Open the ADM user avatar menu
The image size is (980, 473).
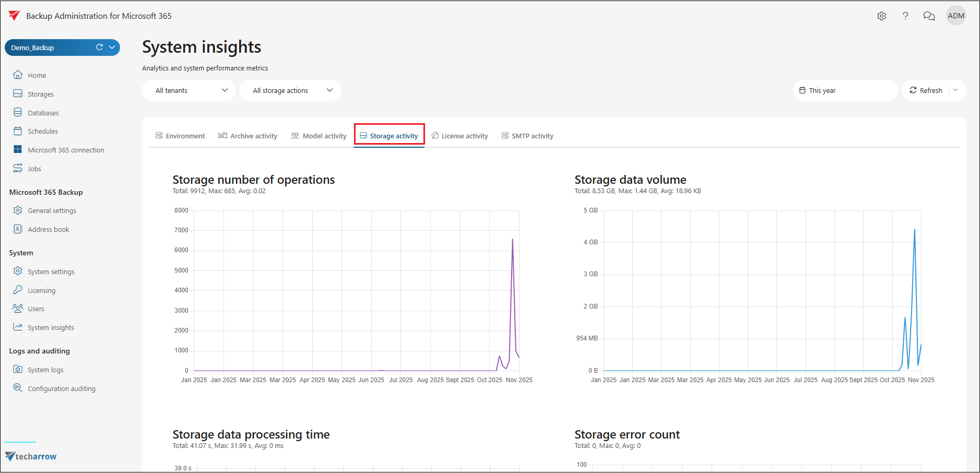click(x=955, y=16)
